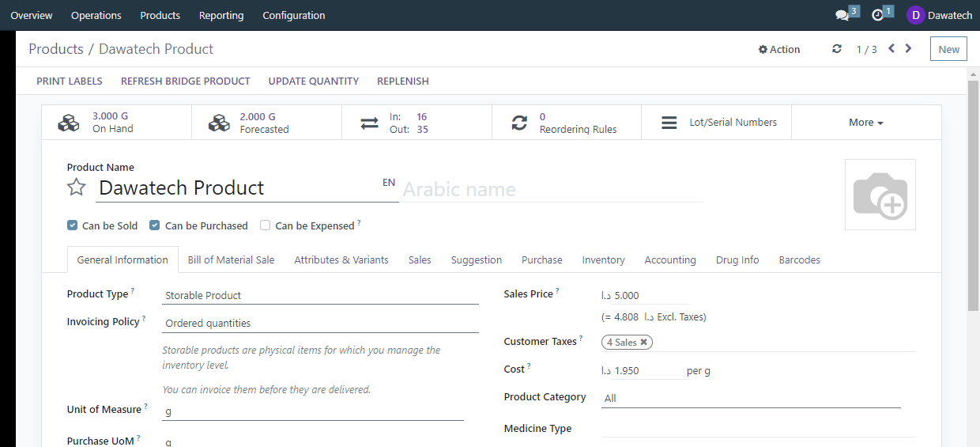The height and width of the screenshot is (447, 980).
Task: Switch to the Purchase tab
Action: (x=542, y=259)
